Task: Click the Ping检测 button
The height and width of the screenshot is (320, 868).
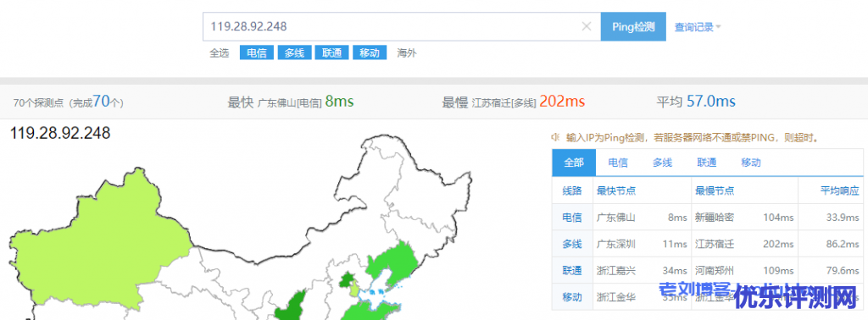Action: pos(633,26)
